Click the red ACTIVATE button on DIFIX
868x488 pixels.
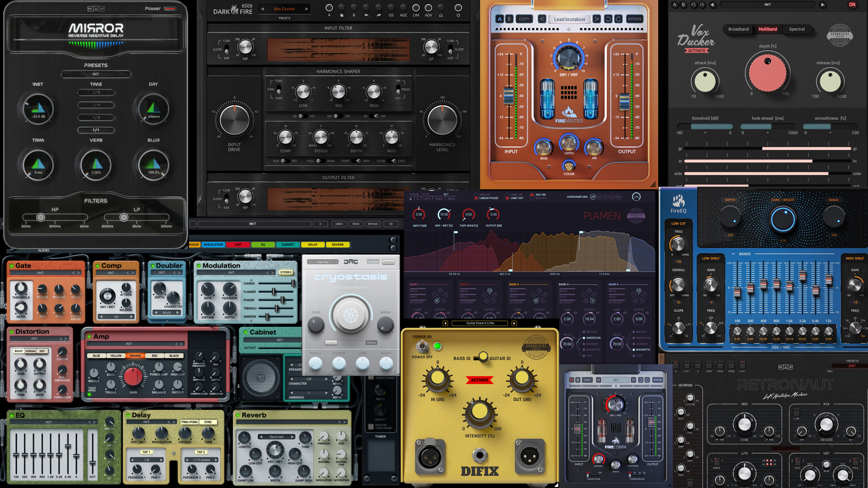(x=479, y=380)
